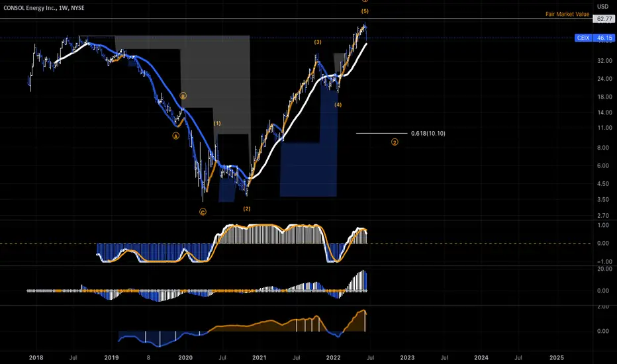Click the 11.00 price axis value
The image size is (617, 364).
tap(604, 128)
